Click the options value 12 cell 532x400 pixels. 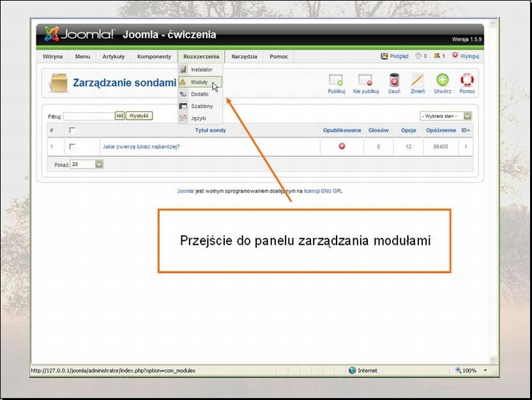coord(408,146)
